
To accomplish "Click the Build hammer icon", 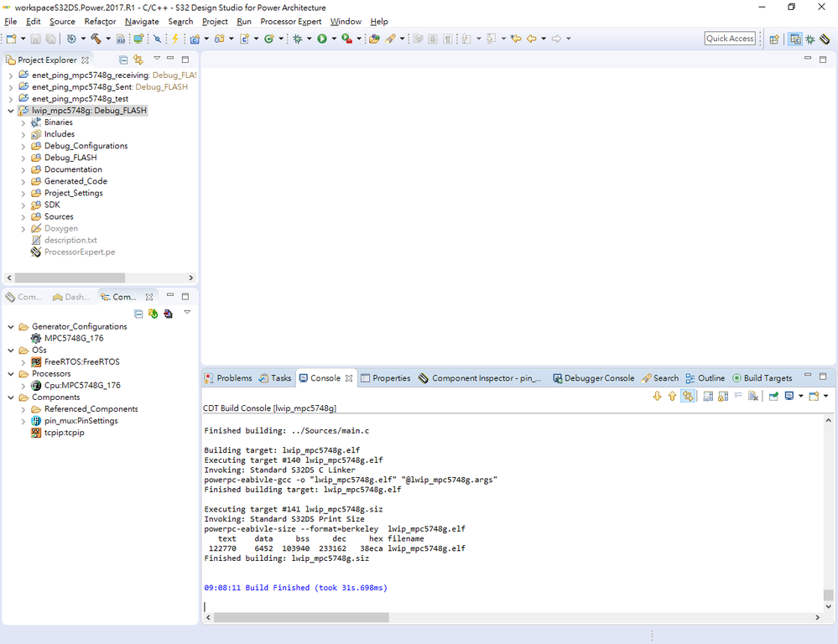I will [96, 39].
